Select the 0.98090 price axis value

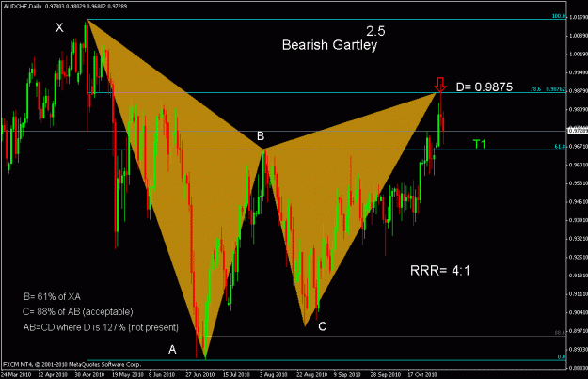(x=579, y=109)
